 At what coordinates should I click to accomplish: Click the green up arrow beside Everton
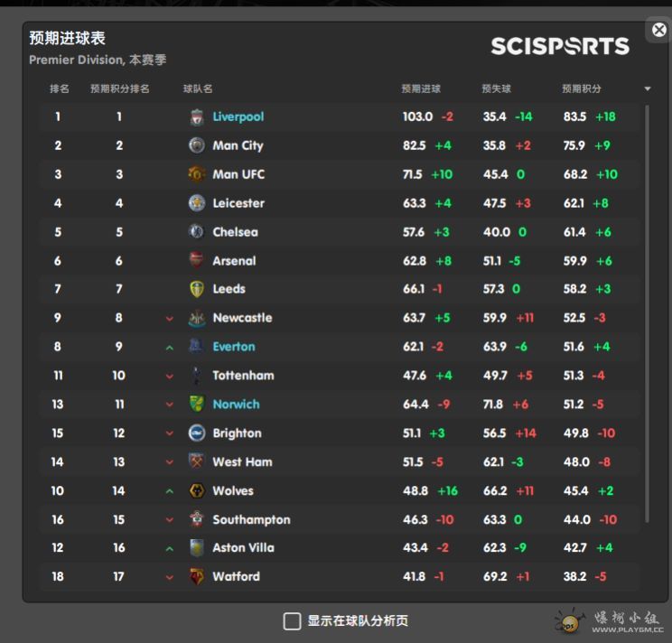(170, 348)
